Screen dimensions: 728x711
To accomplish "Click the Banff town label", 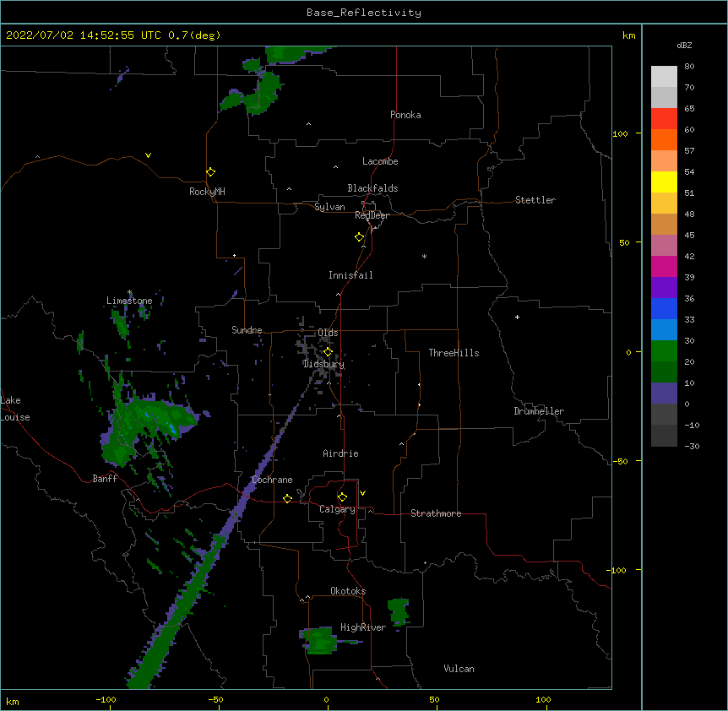I will tap(105, 479).
